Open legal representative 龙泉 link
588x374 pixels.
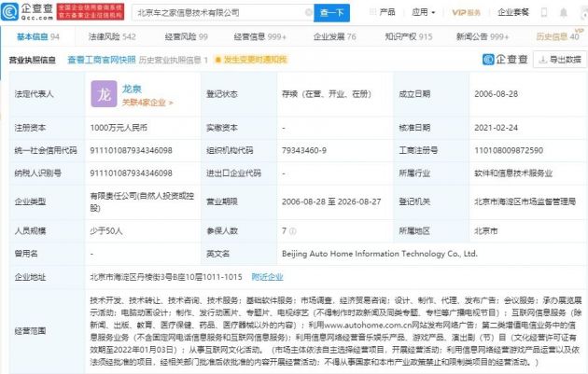point(132,89)
